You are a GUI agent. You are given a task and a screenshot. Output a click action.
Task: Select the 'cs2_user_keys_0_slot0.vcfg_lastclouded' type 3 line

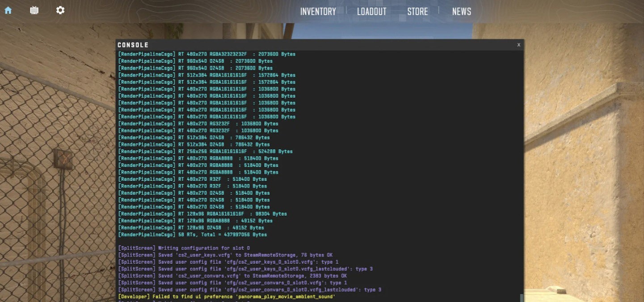coord(245,269)
